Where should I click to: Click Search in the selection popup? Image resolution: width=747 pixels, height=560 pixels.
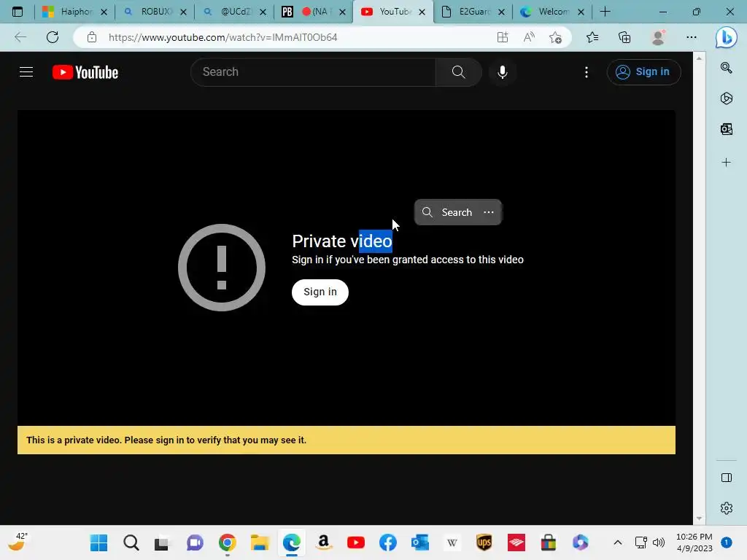(448, 212)
